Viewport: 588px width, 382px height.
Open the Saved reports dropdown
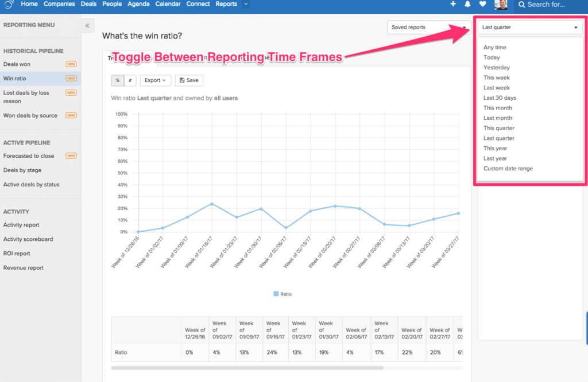click(428, 27)
